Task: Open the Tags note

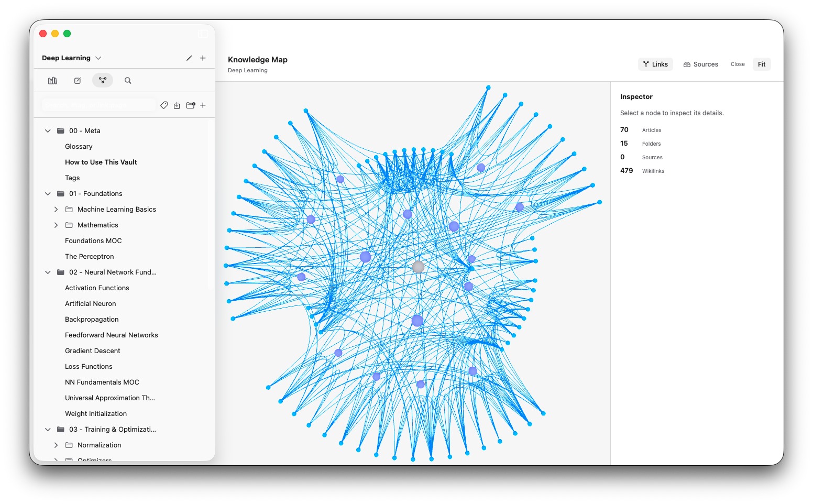Action: coord(72,178)
